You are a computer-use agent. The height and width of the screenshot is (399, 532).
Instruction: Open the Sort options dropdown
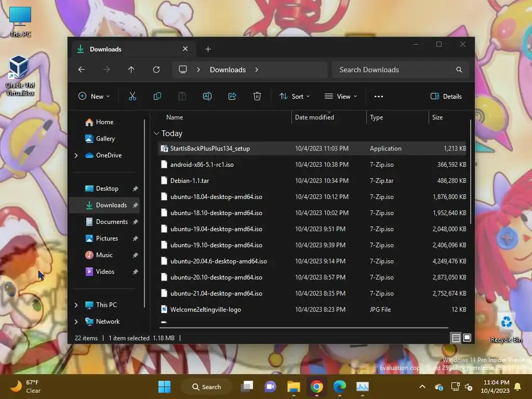[x=295, y=96]
